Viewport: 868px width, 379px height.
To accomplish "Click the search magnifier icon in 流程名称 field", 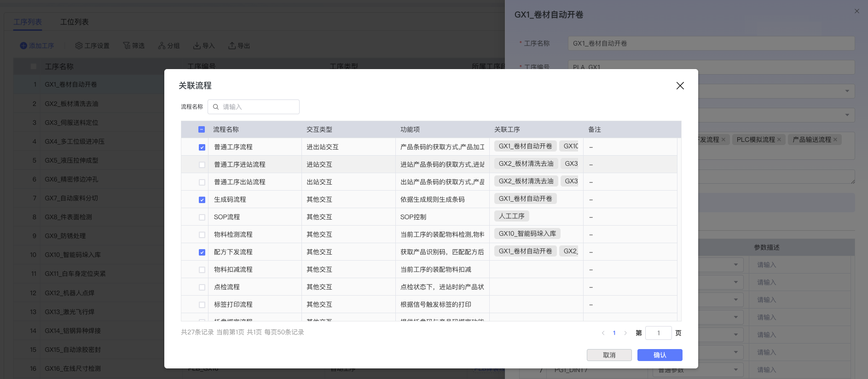I will pos(215,107).
